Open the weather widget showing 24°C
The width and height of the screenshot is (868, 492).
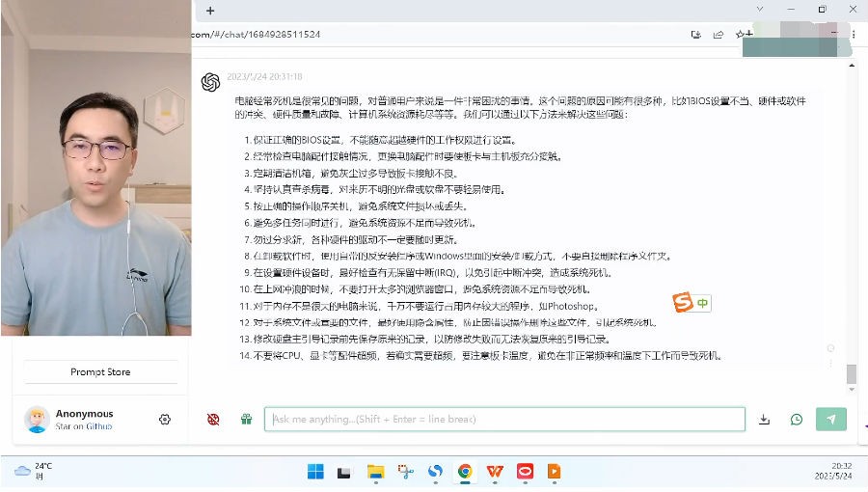[33, 471]
